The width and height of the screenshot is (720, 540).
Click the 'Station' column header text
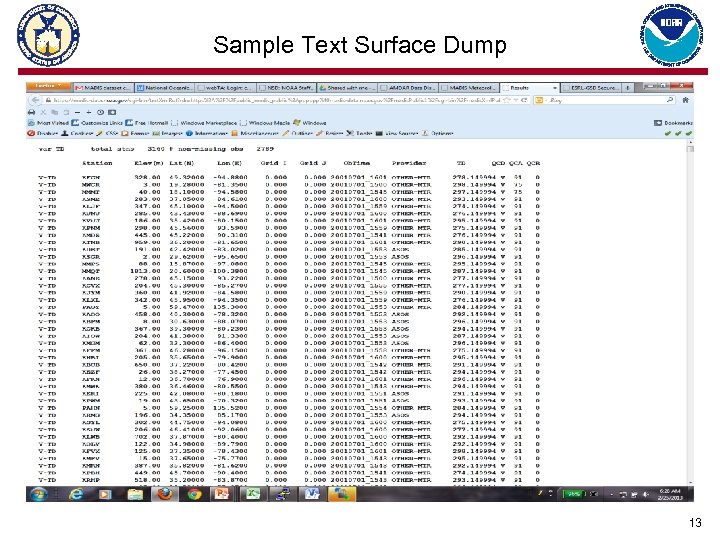(x=97, y=163)
